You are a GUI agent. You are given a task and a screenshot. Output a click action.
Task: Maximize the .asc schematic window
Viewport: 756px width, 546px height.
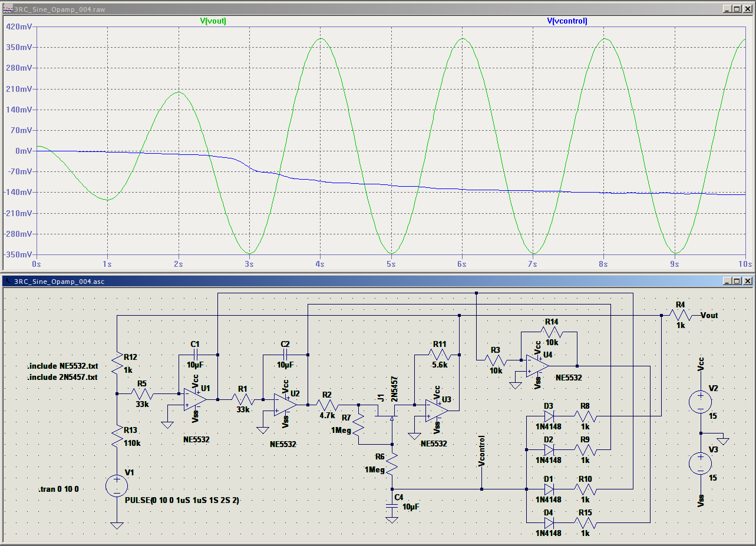point(738,281)
